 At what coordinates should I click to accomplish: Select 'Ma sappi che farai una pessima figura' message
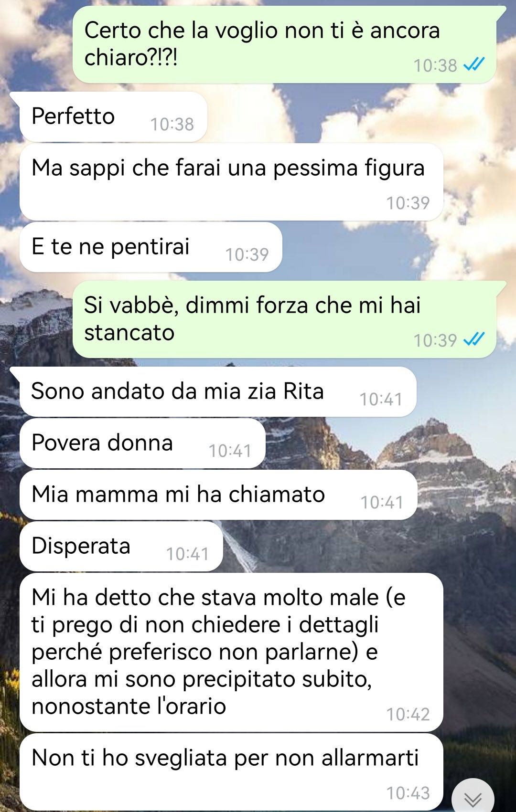(x=231, y=182)
